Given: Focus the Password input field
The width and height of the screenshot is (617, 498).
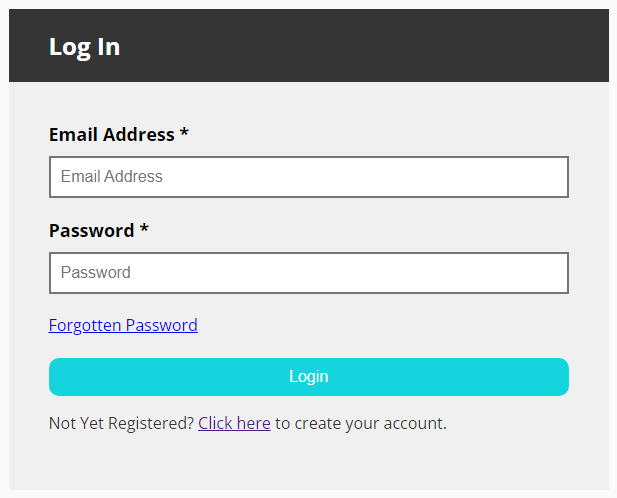Looking at the screenshot, I should (x=308, y=273).
